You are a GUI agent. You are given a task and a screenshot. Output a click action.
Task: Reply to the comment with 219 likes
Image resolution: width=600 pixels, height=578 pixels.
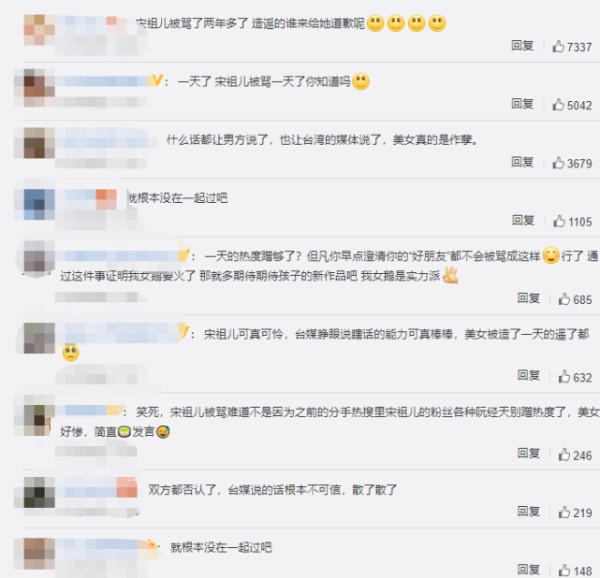[x=528, y=511]
